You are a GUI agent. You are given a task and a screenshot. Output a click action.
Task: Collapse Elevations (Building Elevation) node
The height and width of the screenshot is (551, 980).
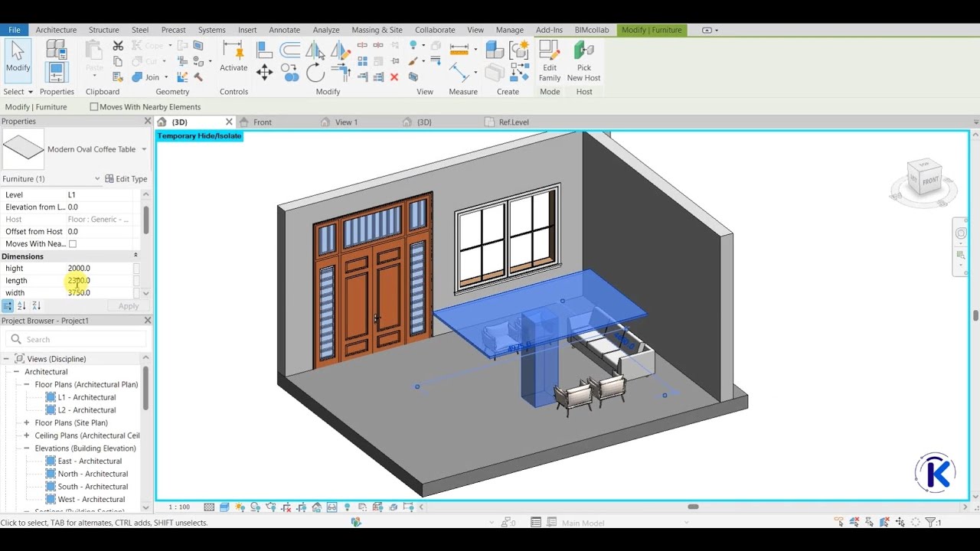[x=27, y=448]
